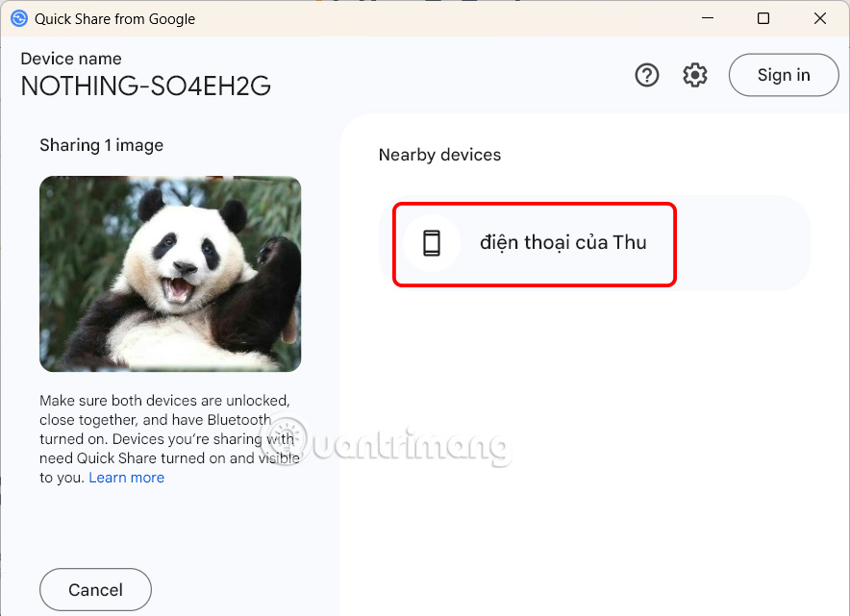
Task: Click the Sign in button
Action: click(784, 75)
